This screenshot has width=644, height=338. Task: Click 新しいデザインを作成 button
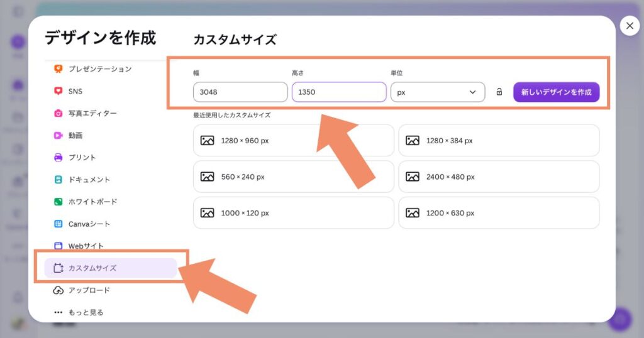[x=557, y=92]
